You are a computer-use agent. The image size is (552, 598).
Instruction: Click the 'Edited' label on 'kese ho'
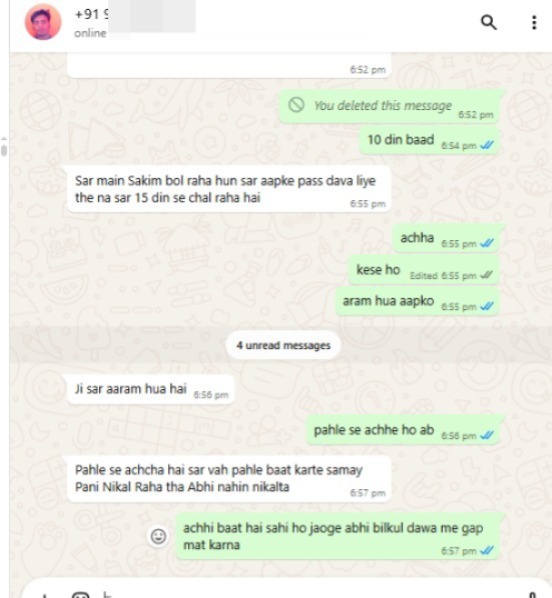(423, 276)
